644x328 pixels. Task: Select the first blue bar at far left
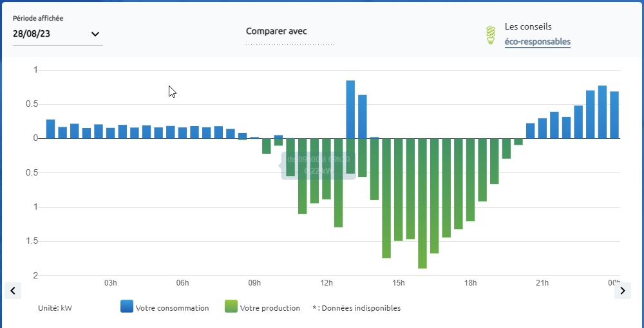pos(50,129)
